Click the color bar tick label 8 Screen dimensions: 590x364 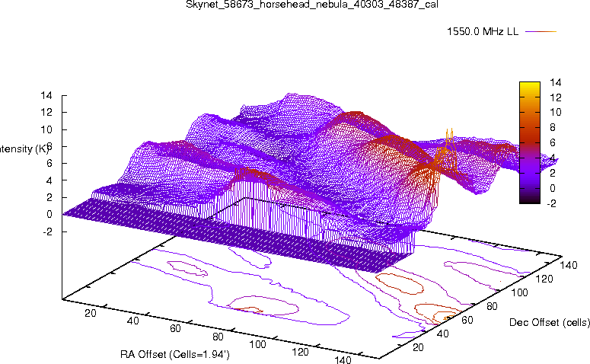pos(552,127)
